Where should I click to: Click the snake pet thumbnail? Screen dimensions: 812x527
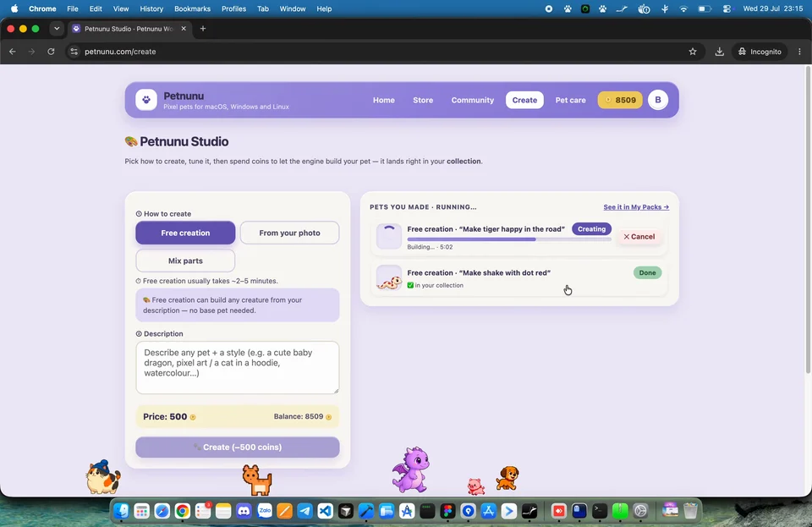(x=389, y=278)
